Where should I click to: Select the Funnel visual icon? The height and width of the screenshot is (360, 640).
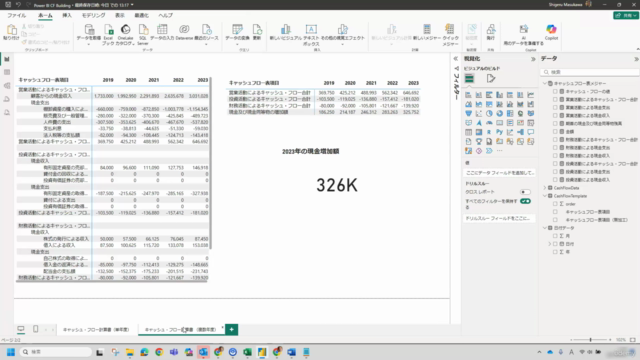pyautogui.click(x=468, y=113)
